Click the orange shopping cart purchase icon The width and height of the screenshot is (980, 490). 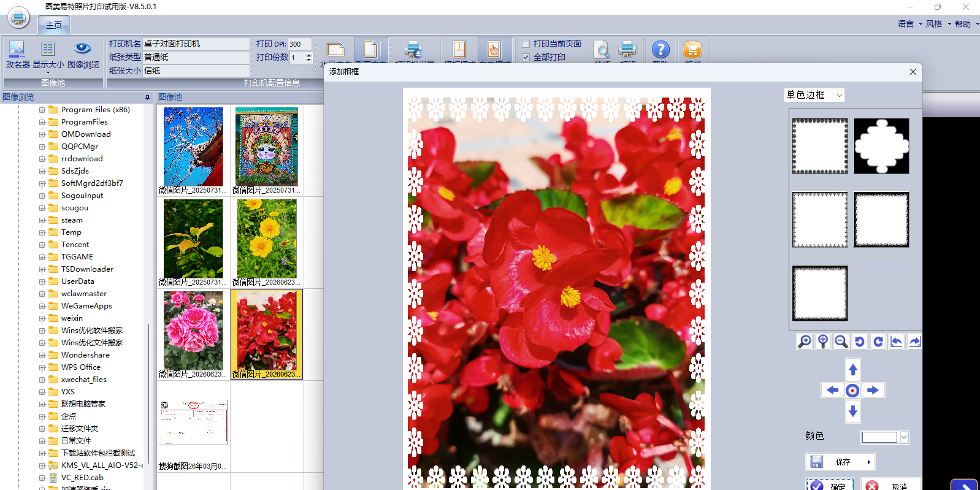(x=692, y=51)
